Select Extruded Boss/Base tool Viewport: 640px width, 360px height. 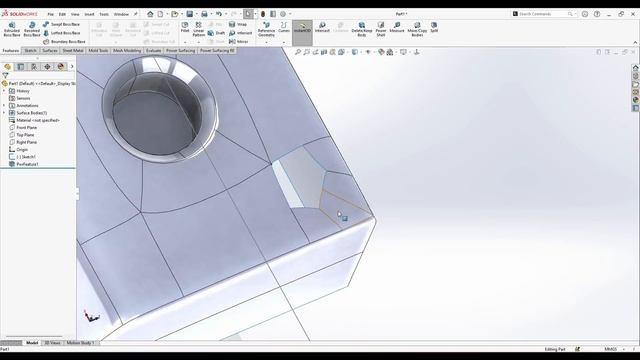(12, 29)
